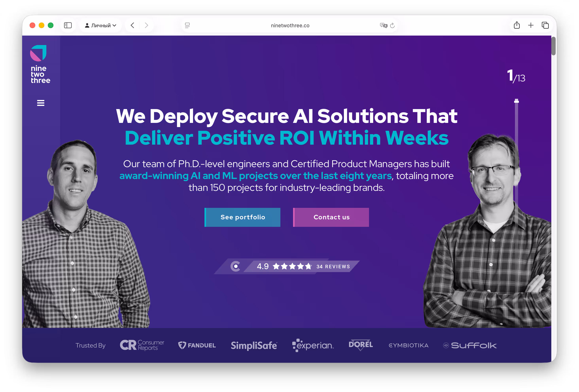The height and width of the screenshot is (392, 579).
Task: Show tab overview icon
Action: pyautogui.click(x=545, y=25)
